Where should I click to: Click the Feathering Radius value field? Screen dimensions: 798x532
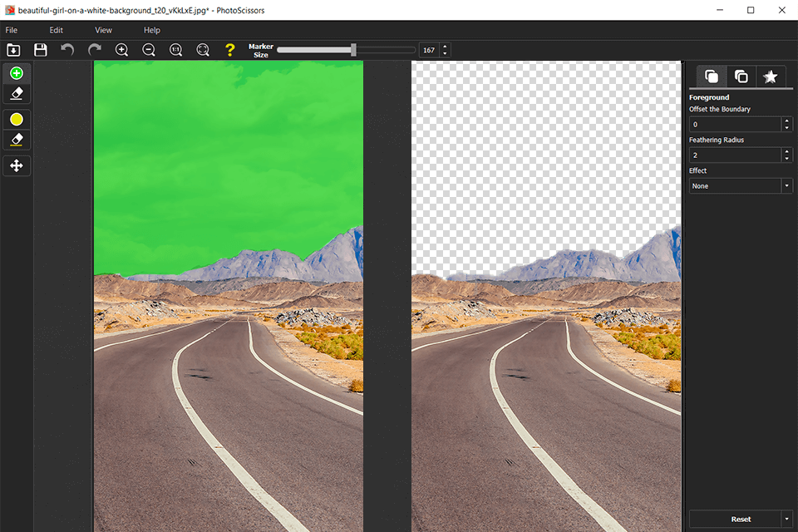click(735, 155)
